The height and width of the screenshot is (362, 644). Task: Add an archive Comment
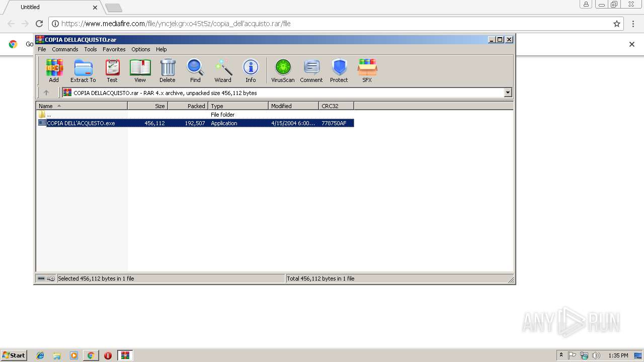coord(311,70)
